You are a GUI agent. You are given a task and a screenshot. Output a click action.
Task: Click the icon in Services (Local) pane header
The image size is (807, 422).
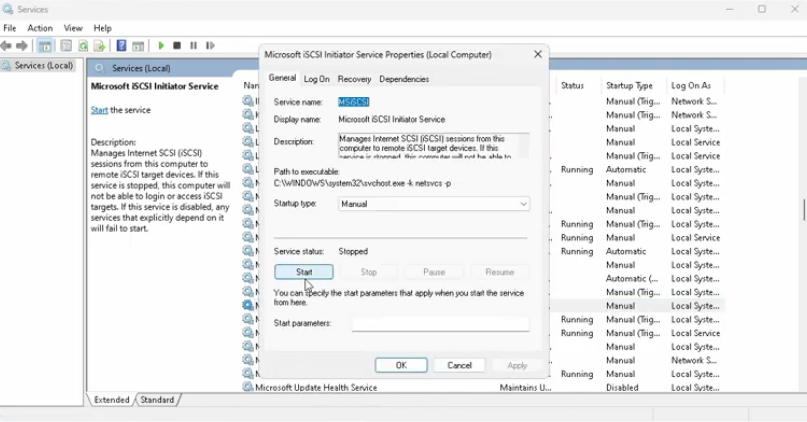coord(99,68)
